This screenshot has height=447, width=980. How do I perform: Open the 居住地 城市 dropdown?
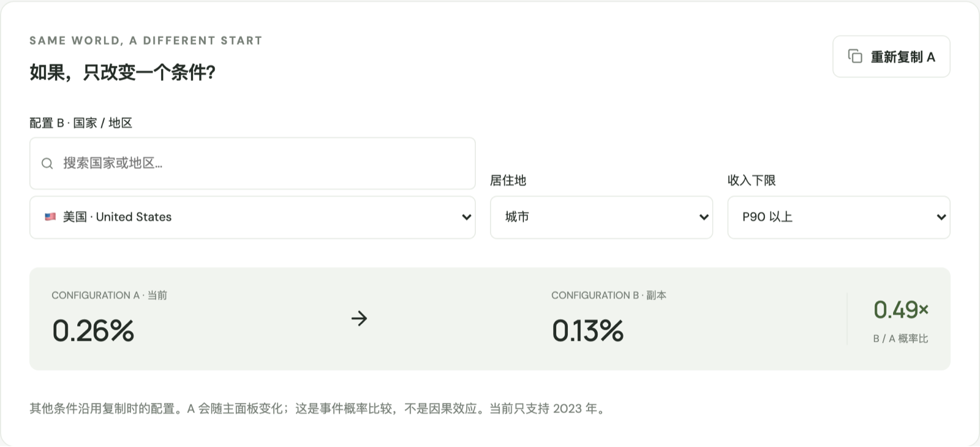[601, 217]
